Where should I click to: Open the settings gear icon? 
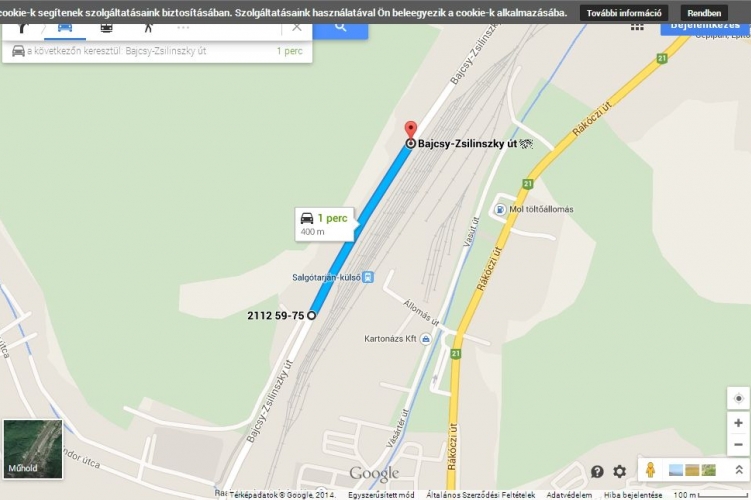[619, 472]
